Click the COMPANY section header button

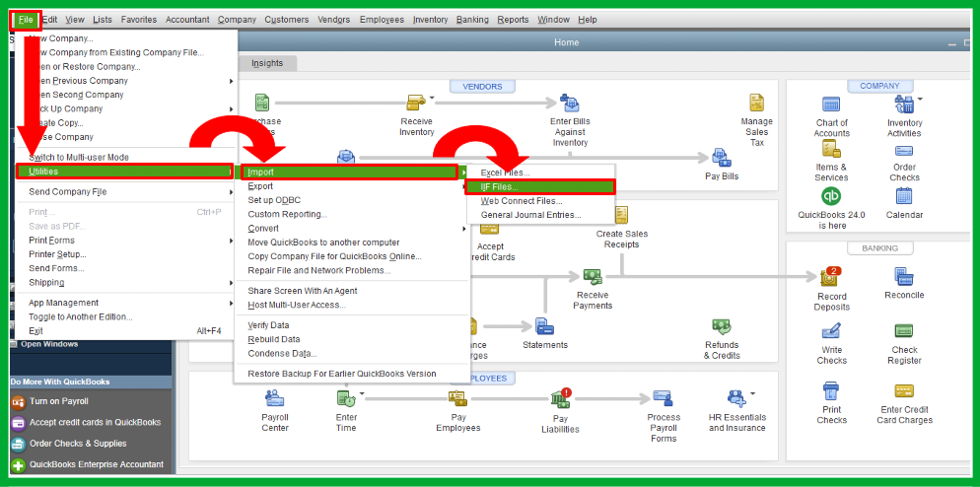(879, 86)
